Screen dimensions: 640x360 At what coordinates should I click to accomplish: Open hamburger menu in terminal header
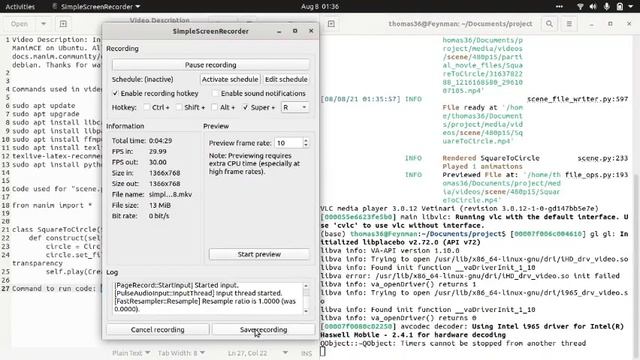point(569,24)
